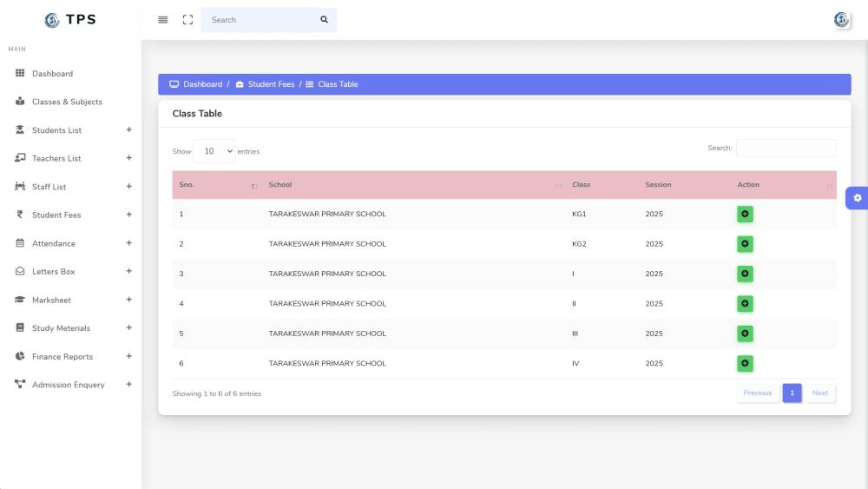Viewport: 868px width, 489px height.
Task: Toggle the sidebar hamburger menu icon
Action: 163,20
